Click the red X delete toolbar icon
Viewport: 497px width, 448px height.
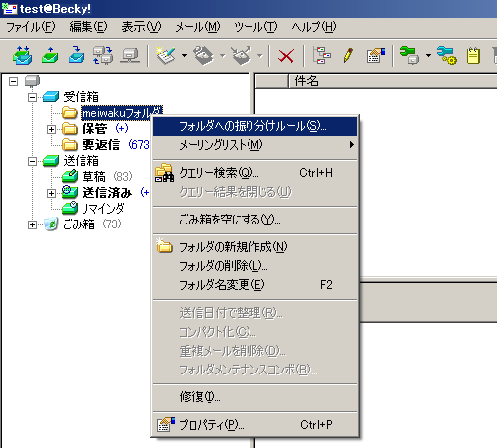point(286,56)
